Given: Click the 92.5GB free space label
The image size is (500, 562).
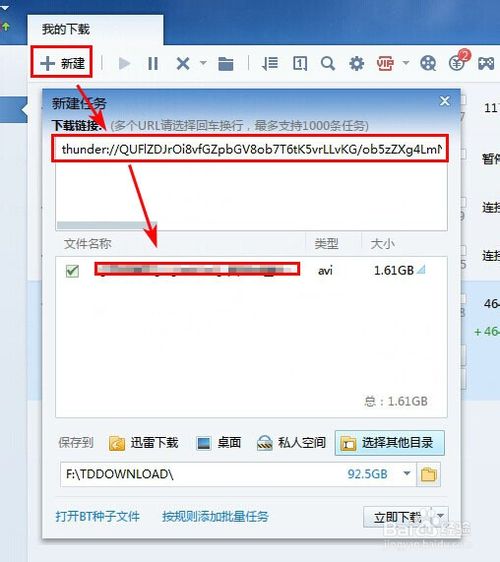Looking at the screenshot, I should tap(367, 474).
